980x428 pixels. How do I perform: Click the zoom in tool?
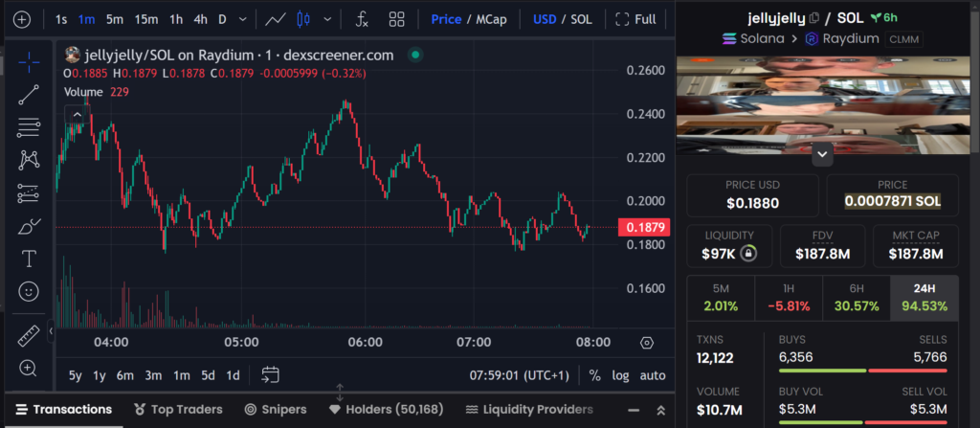point(29,369)
